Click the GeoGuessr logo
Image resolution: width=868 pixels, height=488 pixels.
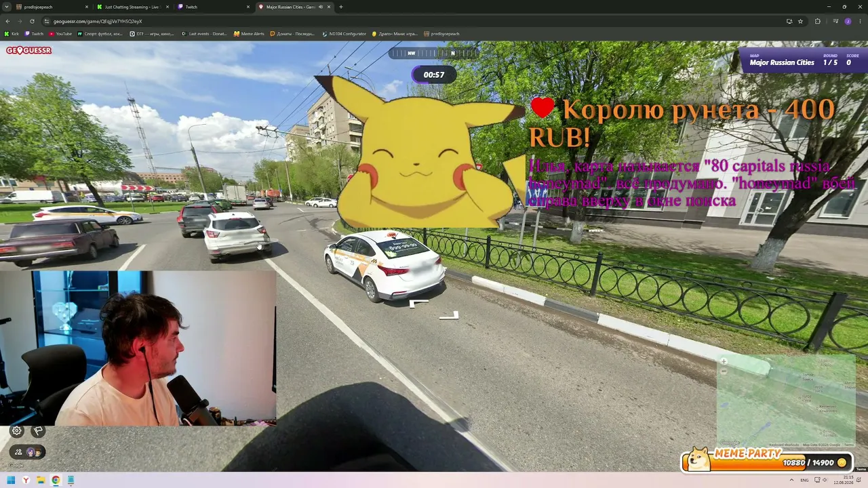click(29, 50)
